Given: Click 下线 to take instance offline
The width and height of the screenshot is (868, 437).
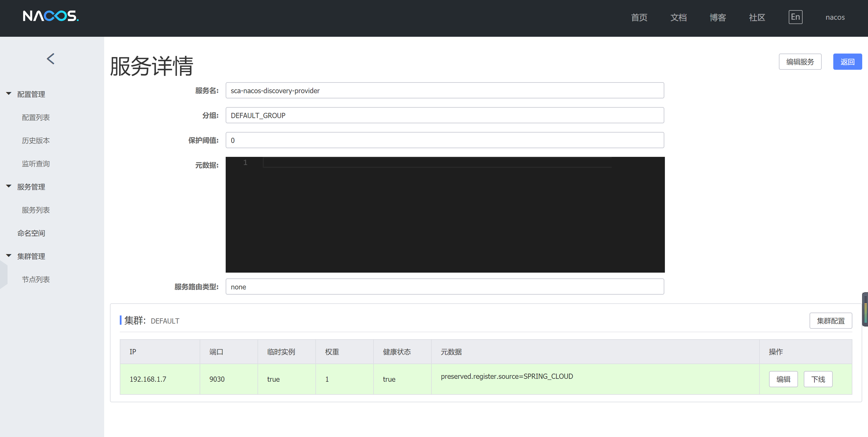Looking at the screenshot, I should (x=818, y=379).
